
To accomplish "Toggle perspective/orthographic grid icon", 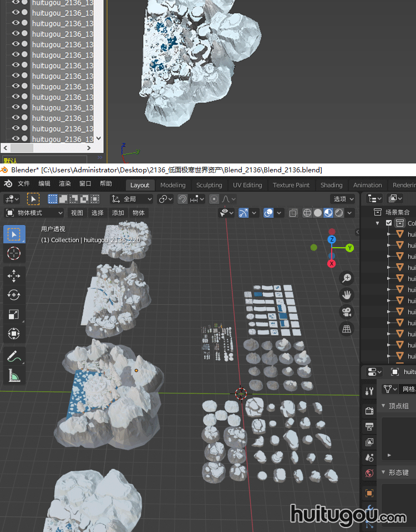I will click(347, 329).
